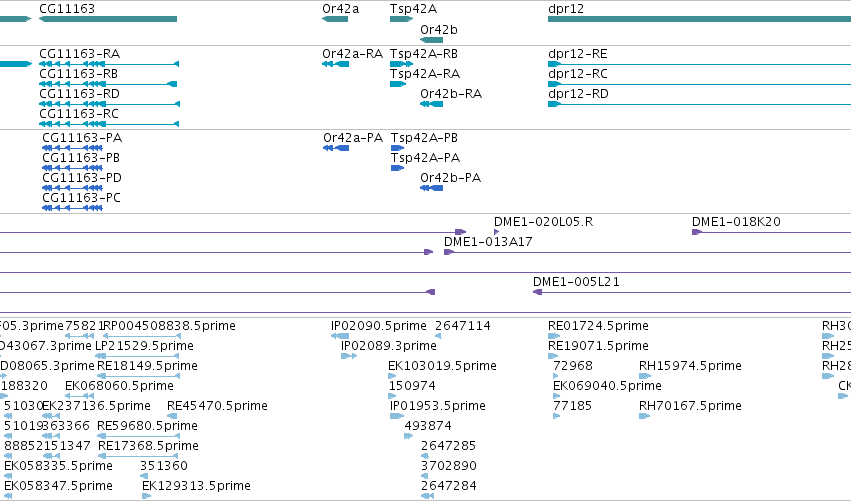Click the Or42b-PA protein glyph
This screenshot has height=501, width=851.
point(431,188)
